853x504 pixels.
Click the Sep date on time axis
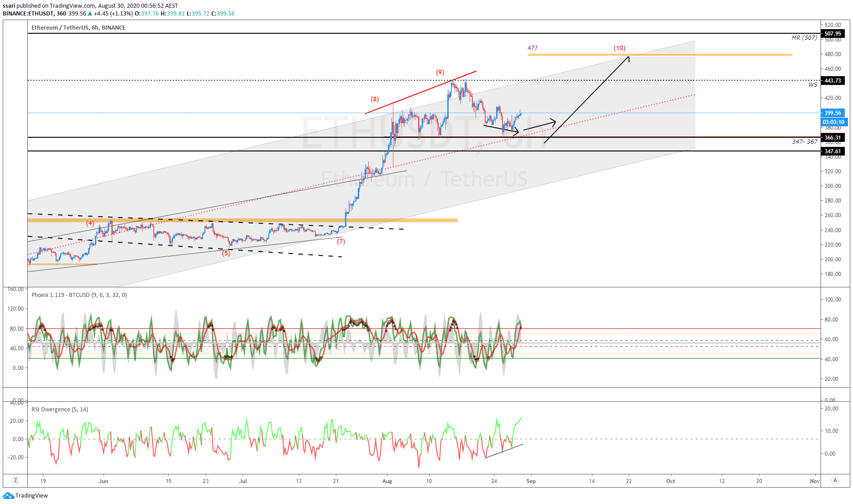pyautogui.click(x=531, y=481)
